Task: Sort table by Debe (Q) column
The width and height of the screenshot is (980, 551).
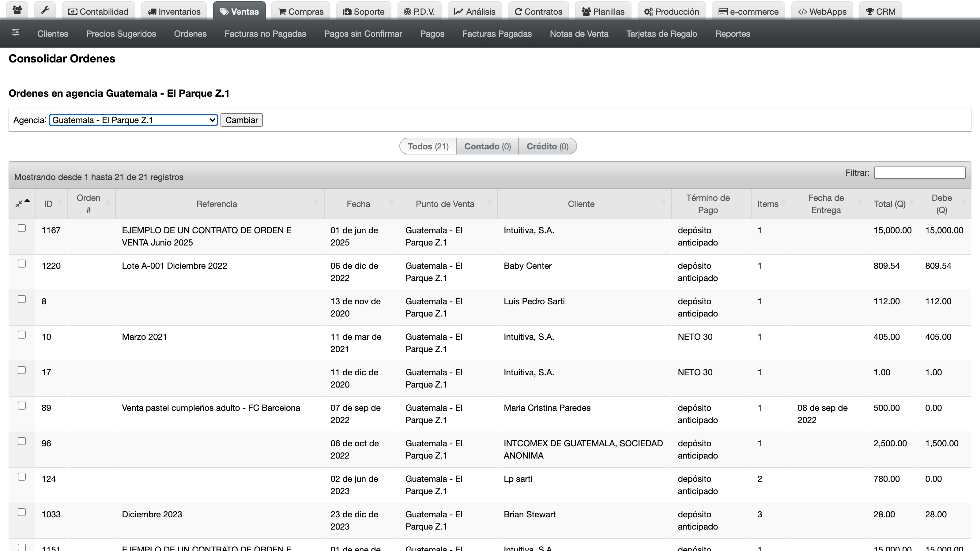Action: click(x=945, y=204)
